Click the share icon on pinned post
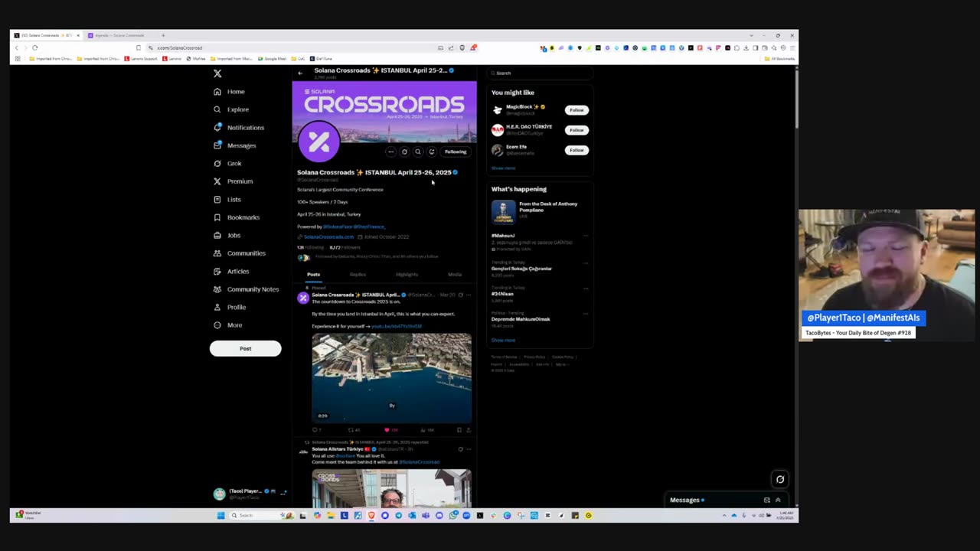 click(x=468, y=430)
